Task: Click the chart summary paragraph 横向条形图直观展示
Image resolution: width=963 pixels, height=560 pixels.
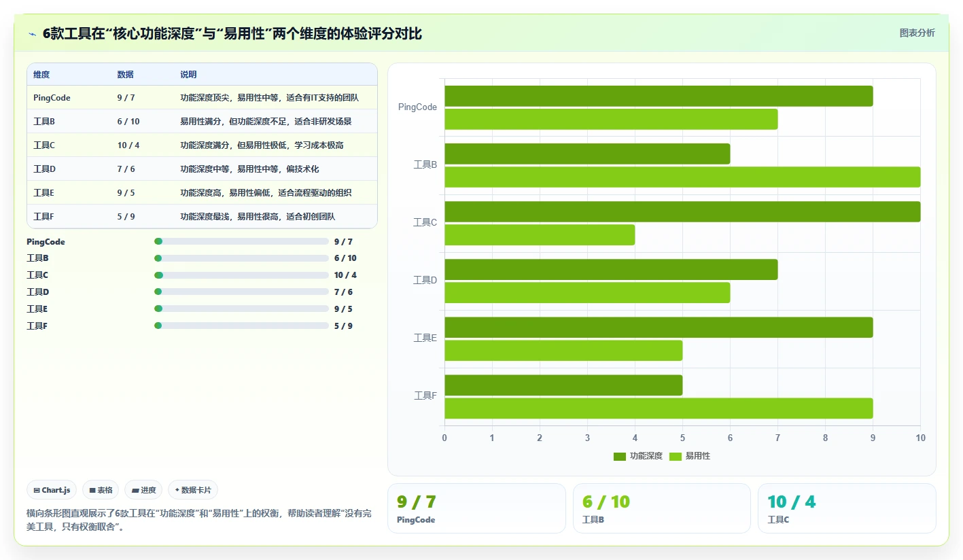Action: [198, 521]
